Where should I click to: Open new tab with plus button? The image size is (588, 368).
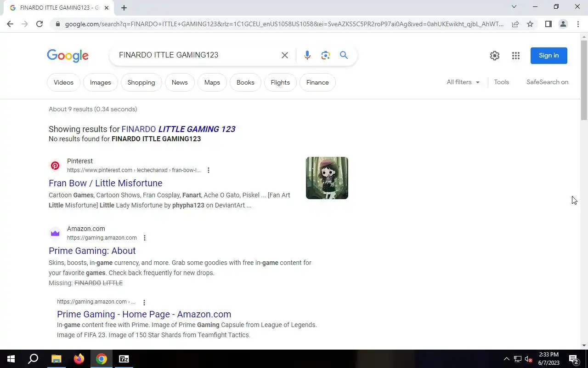pyautogui.click(x=124, y=8)
